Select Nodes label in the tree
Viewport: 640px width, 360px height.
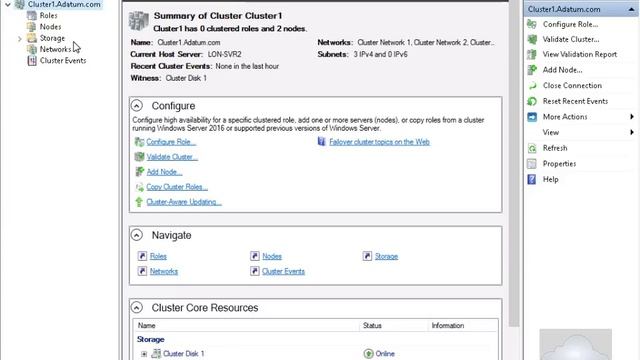click(x=50, y=27)
